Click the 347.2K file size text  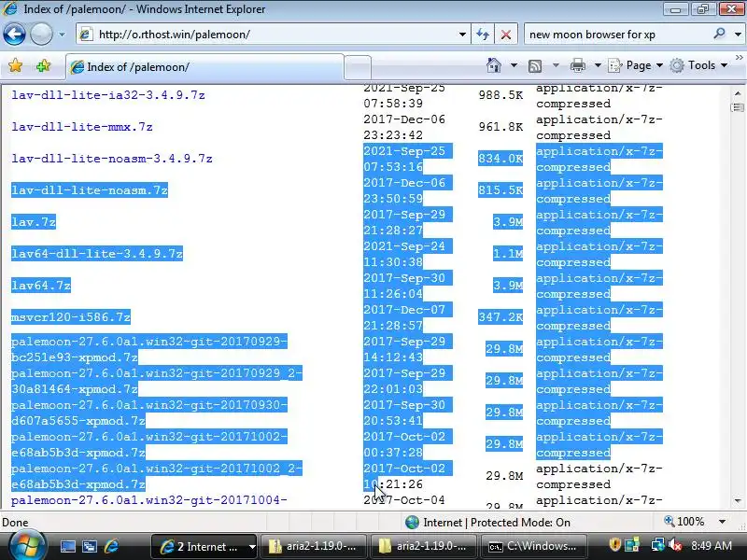(500, 317)
